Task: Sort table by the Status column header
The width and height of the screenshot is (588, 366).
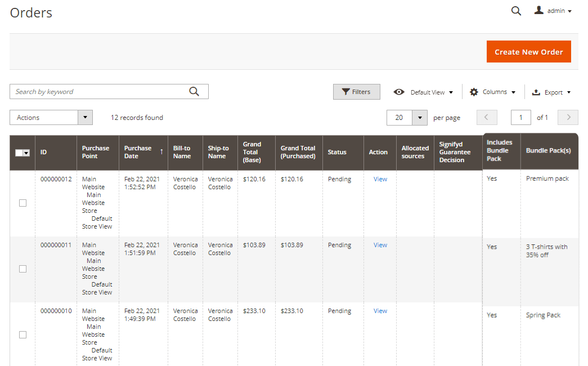Action: pyautogui.click(x=337, y=152)
